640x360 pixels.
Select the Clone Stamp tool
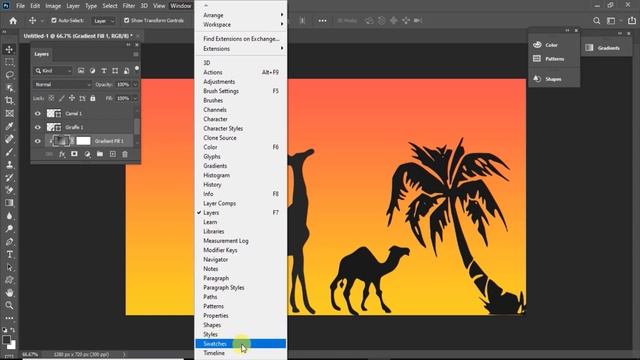click(9, 164)
